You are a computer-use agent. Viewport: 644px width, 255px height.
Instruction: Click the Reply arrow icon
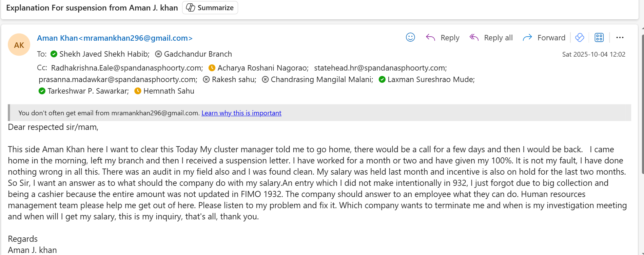point(430,37)
